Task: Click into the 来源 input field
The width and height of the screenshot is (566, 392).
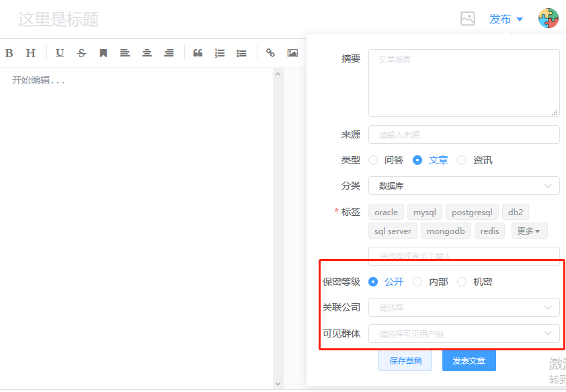Action: 464,134
